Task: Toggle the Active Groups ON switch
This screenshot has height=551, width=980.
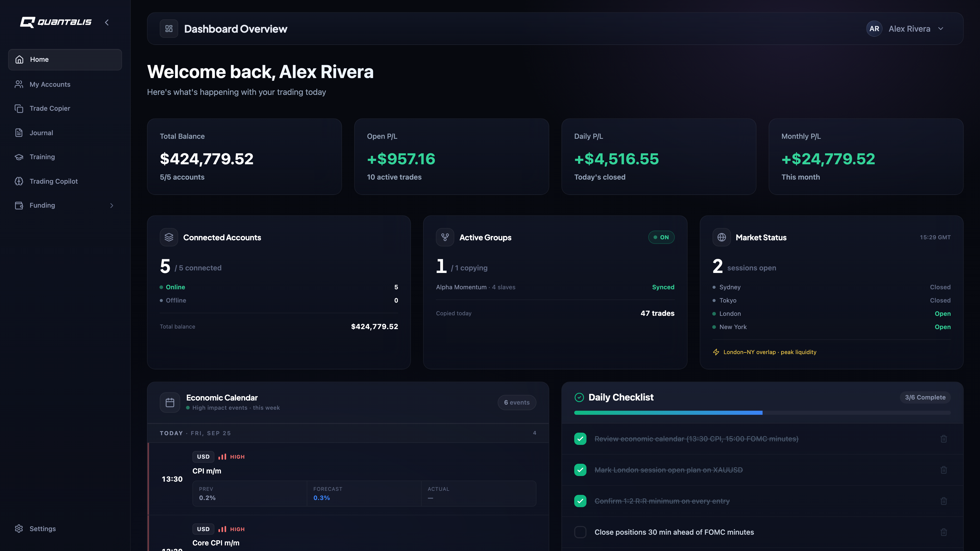Action: [661, 237]
